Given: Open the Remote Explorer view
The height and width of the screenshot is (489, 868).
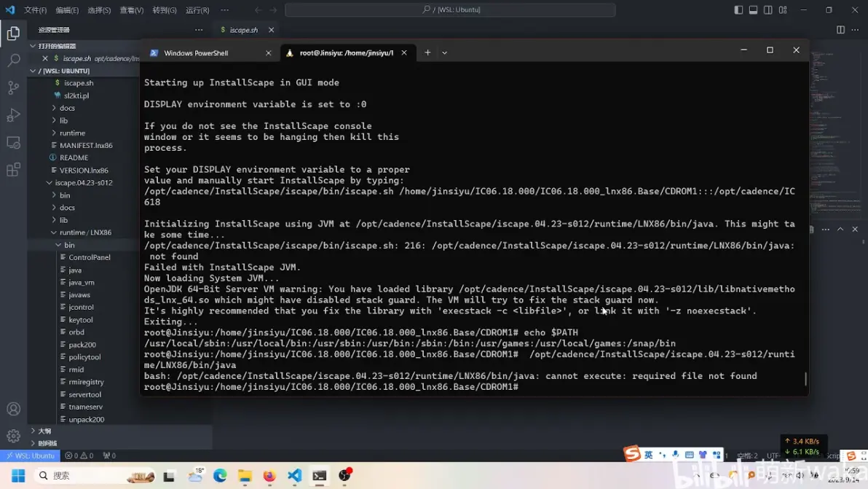Looking at the screenshot, I should tap(13, 142).
